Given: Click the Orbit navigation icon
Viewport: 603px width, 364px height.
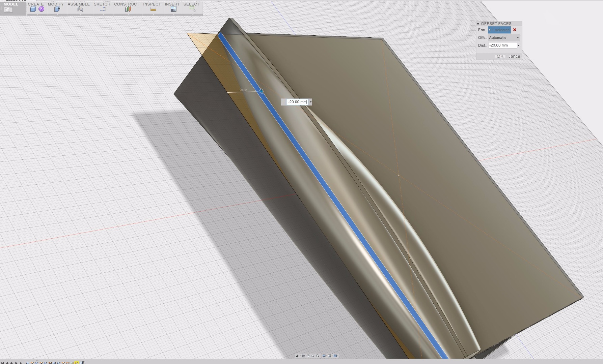Looking at the screenshot, I should coord(297,356).
